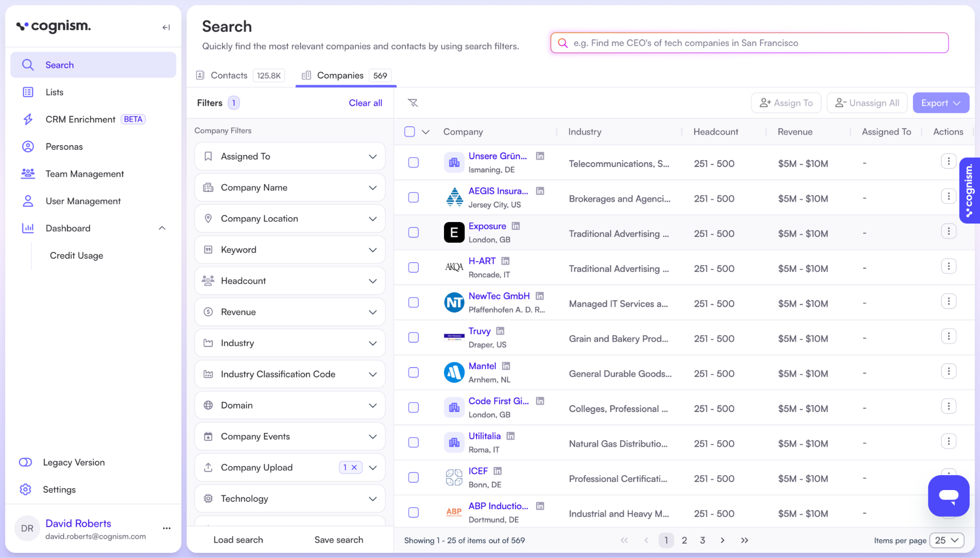Open the chat support bubble

(x=948, y=496)
